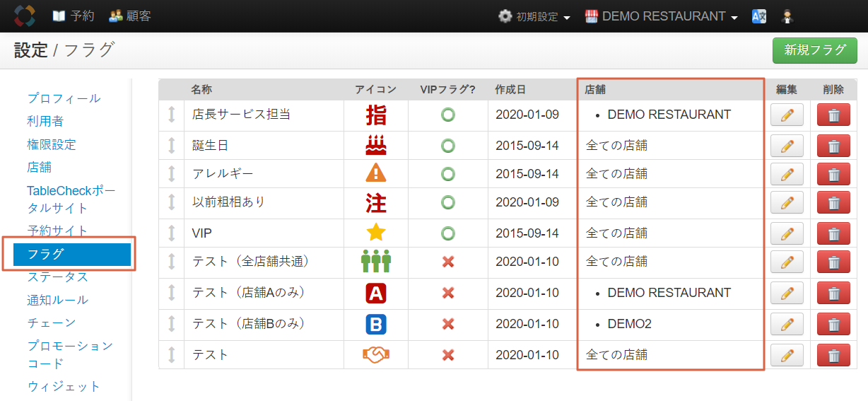
Task: Click the 名称 column header
Action: 201,90
